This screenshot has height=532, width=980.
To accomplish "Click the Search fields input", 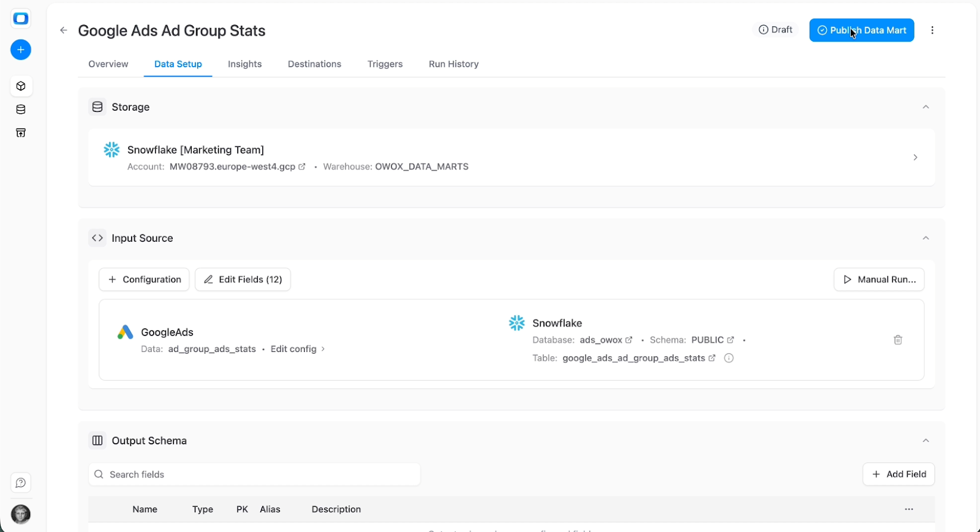I will coord(254,474).
